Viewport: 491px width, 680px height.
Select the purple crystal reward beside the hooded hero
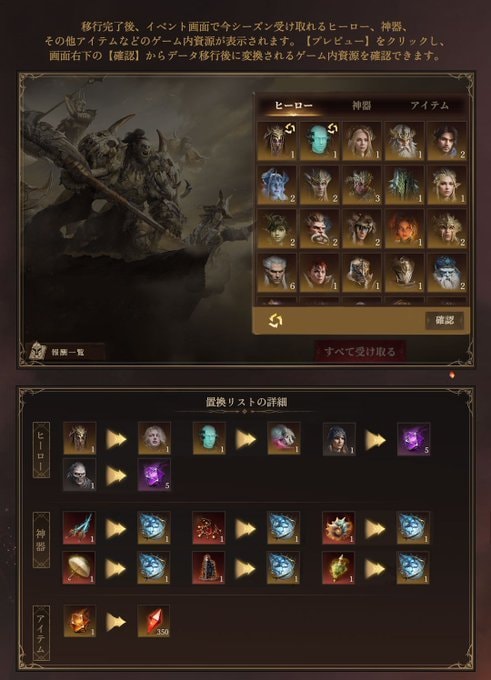click(x=413, y=438)
